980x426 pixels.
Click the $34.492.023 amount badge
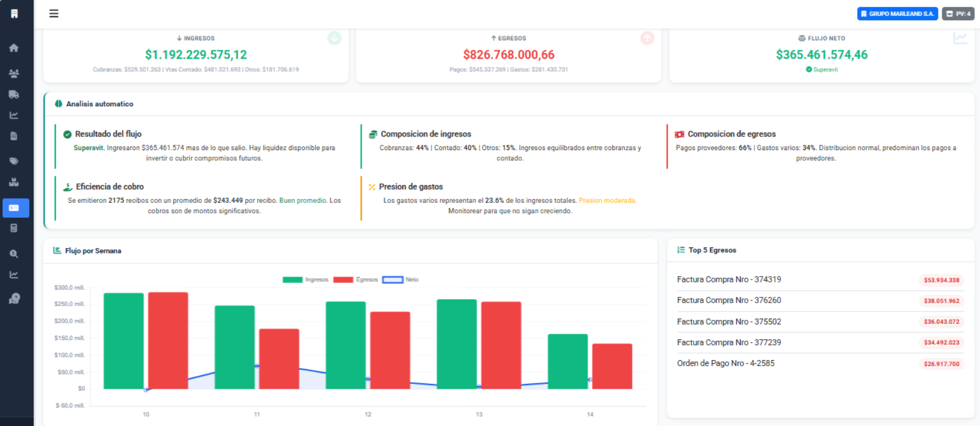pyautogui.click(x=941, y=342)
